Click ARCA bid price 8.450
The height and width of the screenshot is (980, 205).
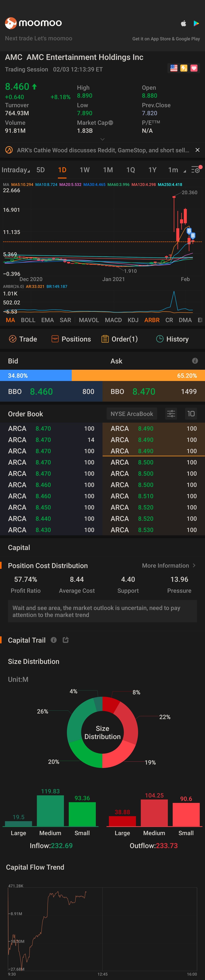tap(43, 507)
